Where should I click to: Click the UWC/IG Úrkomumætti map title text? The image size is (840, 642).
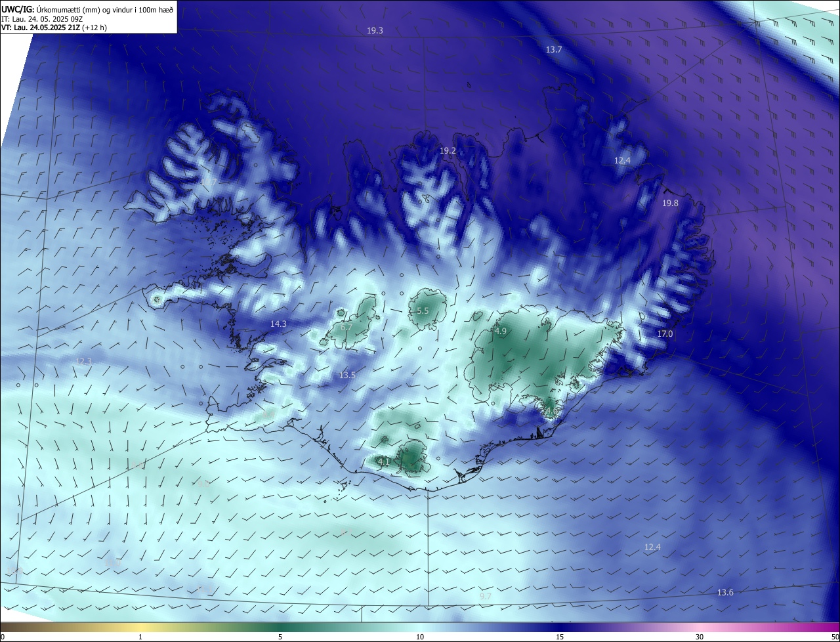(87, 9)
